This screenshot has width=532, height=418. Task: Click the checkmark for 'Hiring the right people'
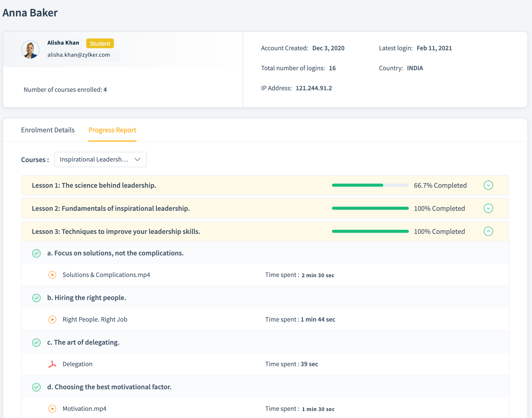pos(36,298)
